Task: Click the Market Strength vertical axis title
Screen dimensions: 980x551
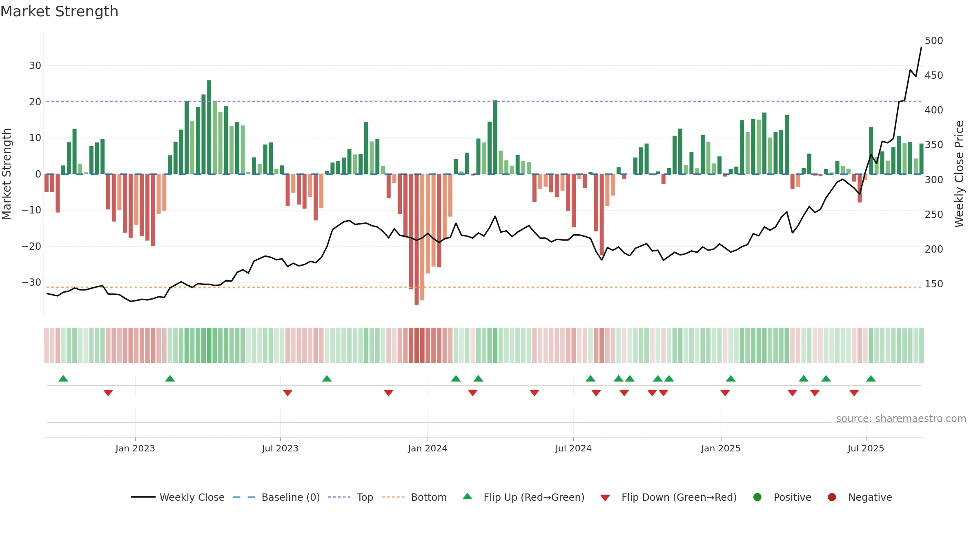Action: pos(7,174)
